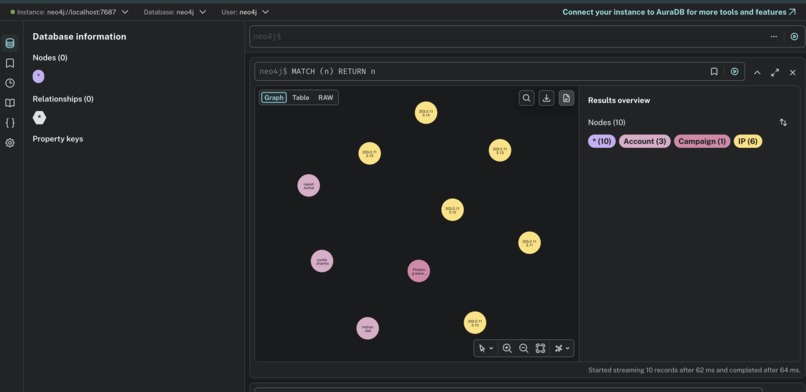Image resolution: width=806 pixels, height=392 pixels.
Task: Bookmark the MATCH (n) RETURN n query
Action: [x=714, y=71]
